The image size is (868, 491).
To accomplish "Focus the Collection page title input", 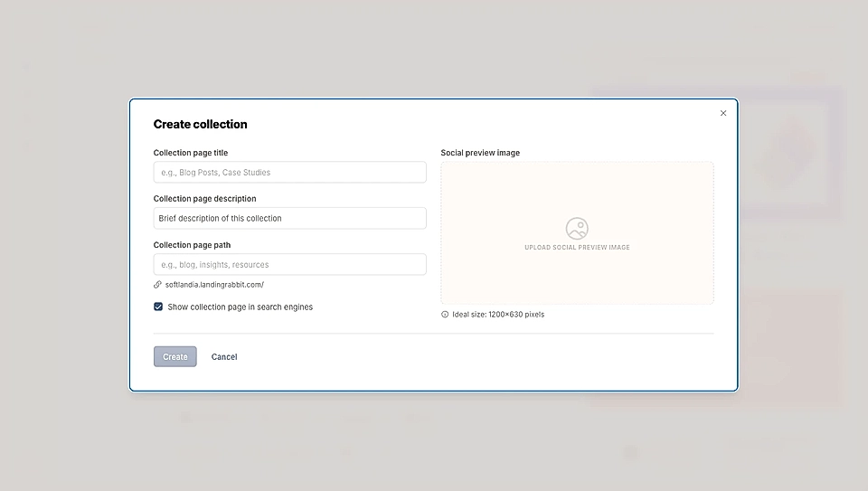I will pyautogui.click(x=289, y=173).
